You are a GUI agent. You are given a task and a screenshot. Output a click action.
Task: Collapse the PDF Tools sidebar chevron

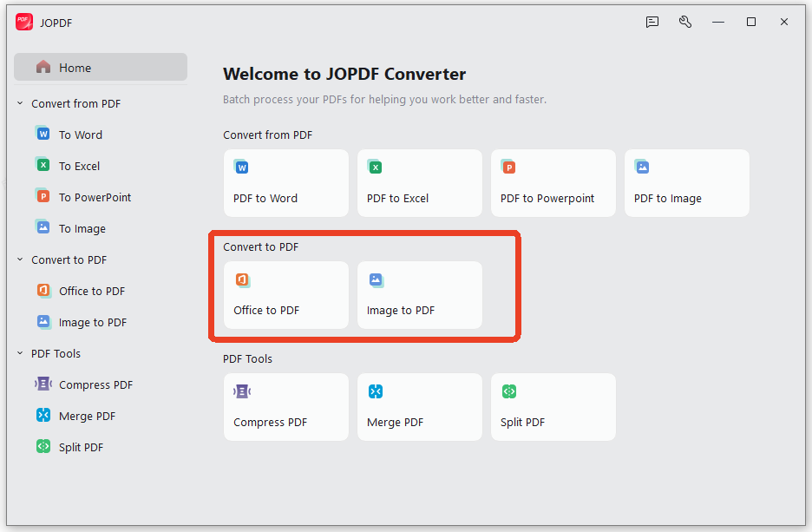(x=20, y=353)
